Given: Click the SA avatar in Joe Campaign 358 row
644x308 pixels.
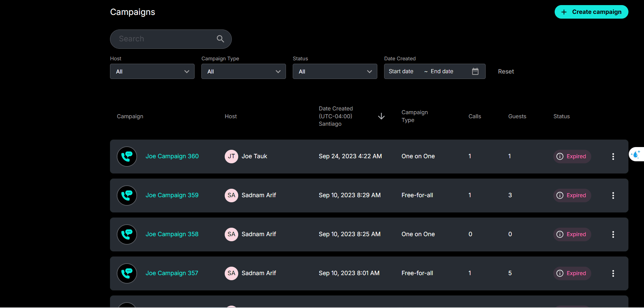Looking at the screenshot, I should [x=231, y=234].
